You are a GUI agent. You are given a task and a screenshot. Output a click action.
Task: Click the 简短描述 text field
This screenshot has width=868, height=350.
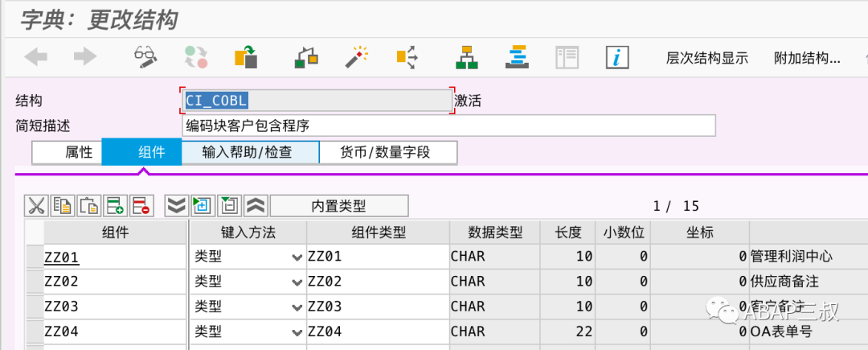(x=448, y=126)
